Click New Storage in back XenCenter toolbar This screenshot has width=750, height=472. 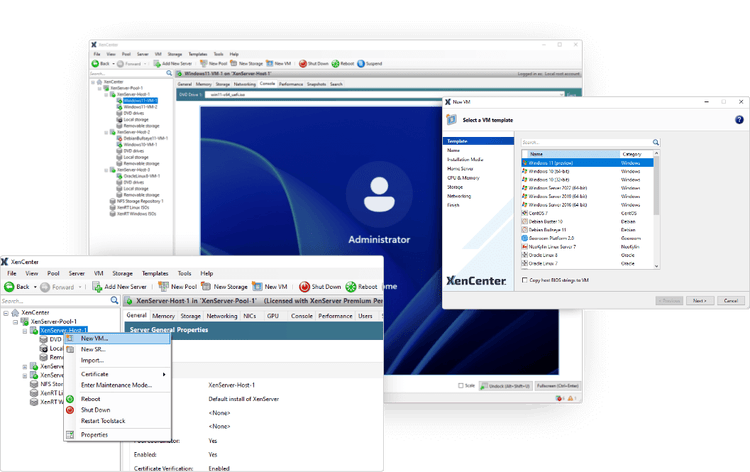(246, 64)
